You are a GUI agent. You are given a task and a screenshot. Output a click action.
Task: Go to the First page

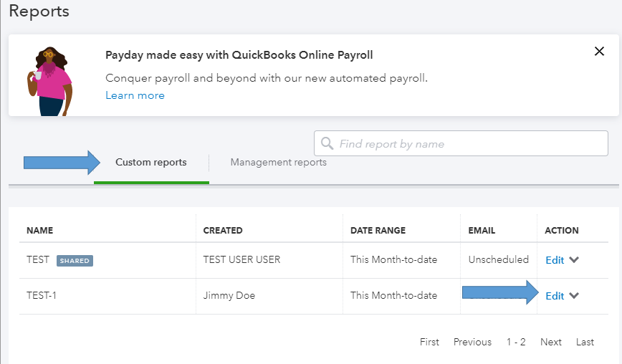coord(429,342)
